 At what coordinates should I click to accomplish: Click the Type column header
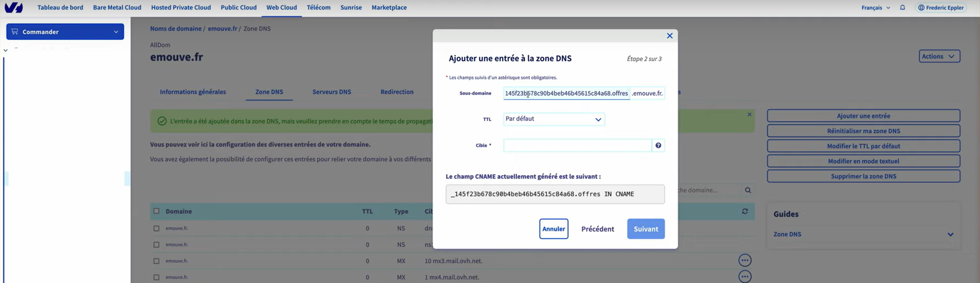click(401, 212)
